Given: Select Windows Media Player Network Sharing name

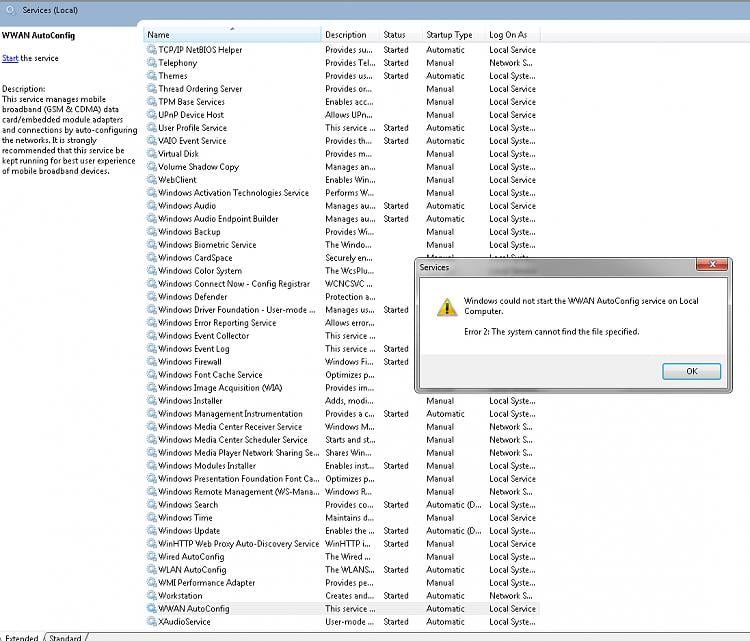Looking at the screenshot, I should tap(239, 453).
